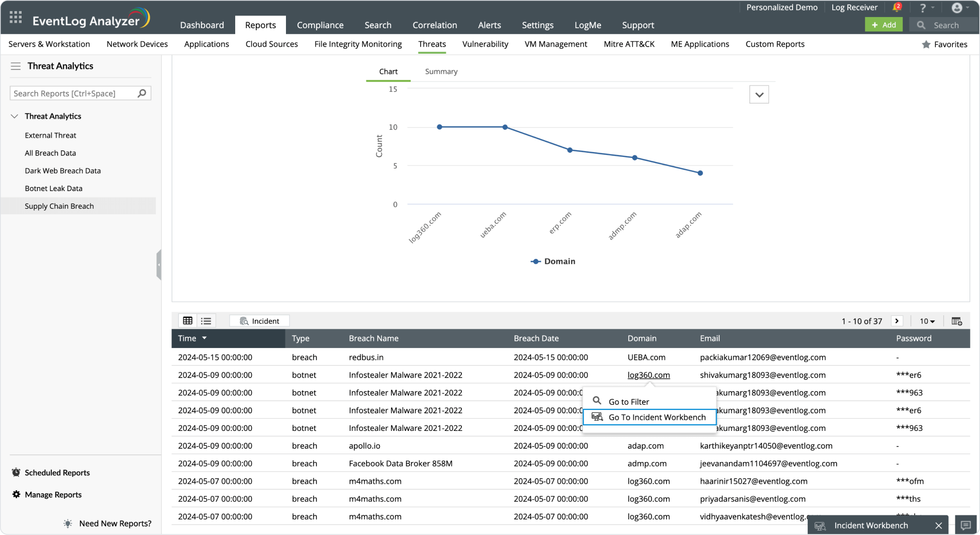Click the Incident button above table
Screen dimensions: 980x535
pyautogui.click(x=259, y=321)
